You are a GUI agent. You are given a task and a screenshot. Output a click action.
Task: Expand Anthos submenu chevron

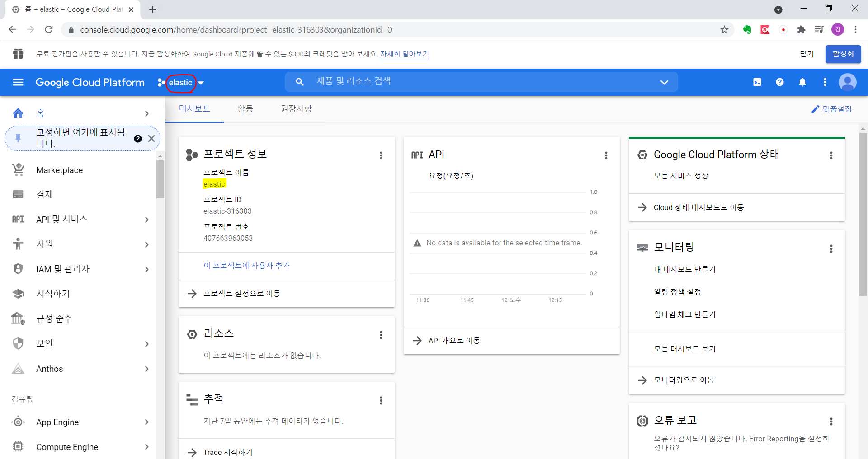147,369
